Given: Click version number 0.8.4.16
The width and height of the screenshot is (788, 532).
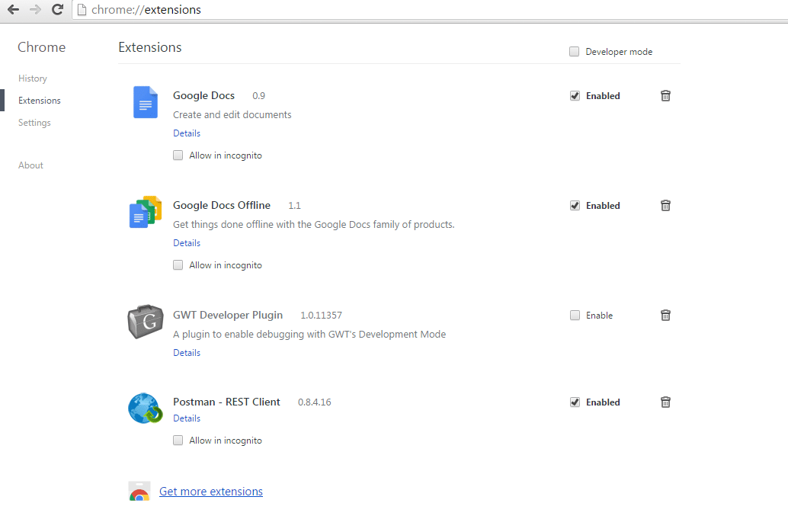Looking at the screenshot, I should pos(315,402).
